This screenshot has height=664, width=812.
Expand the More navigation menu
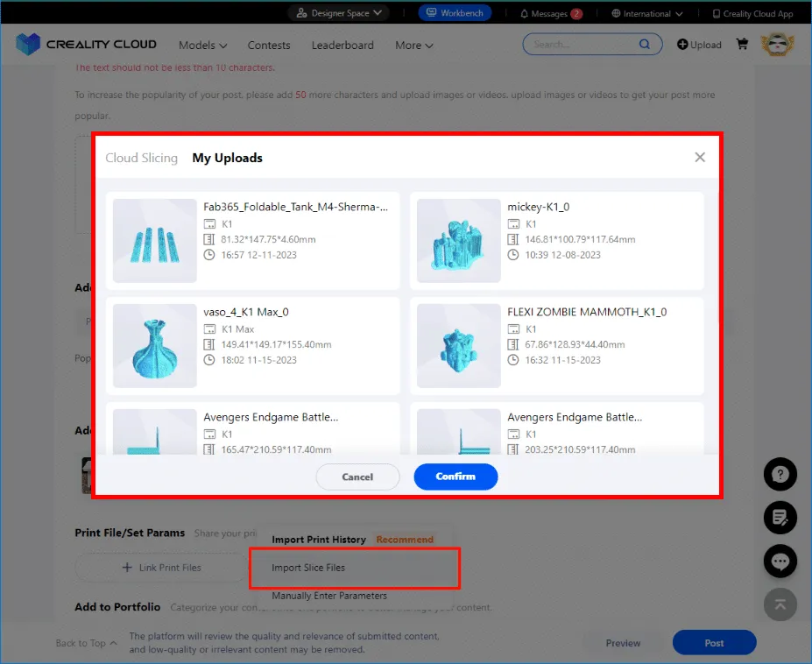[413, 46]
